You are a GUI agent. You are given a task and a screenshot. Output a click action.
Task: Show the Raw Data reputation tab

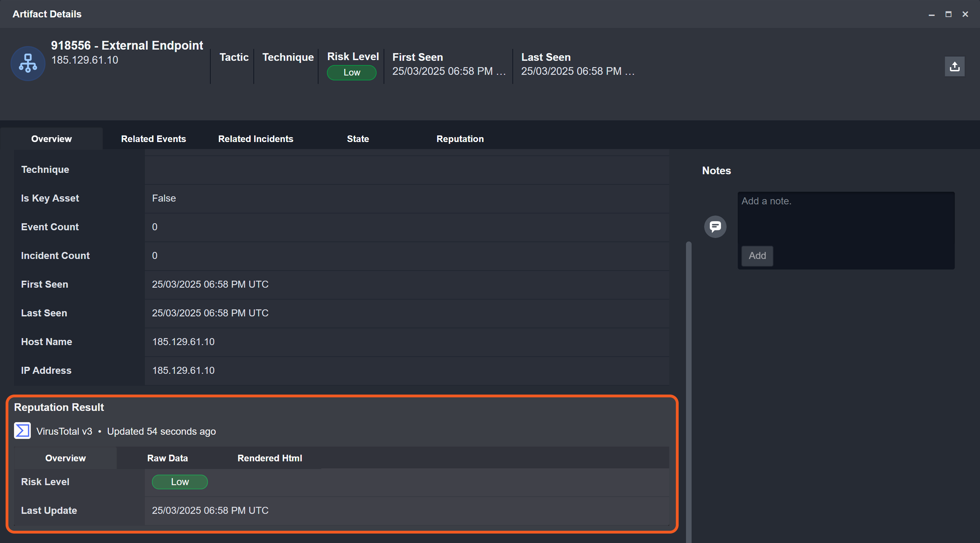click(167, 458)
